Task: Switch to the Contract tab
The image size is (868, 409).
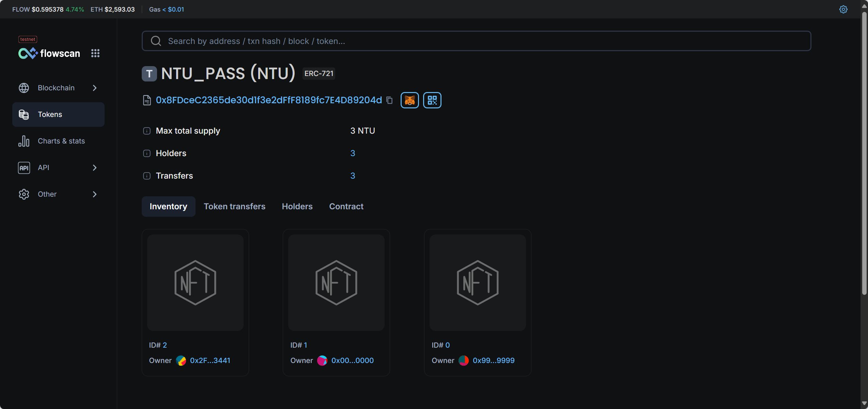Action: (346, 207)
